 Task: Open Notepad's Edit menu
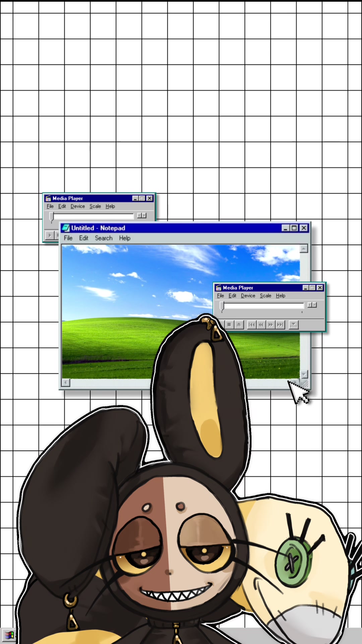pos(83,238)
